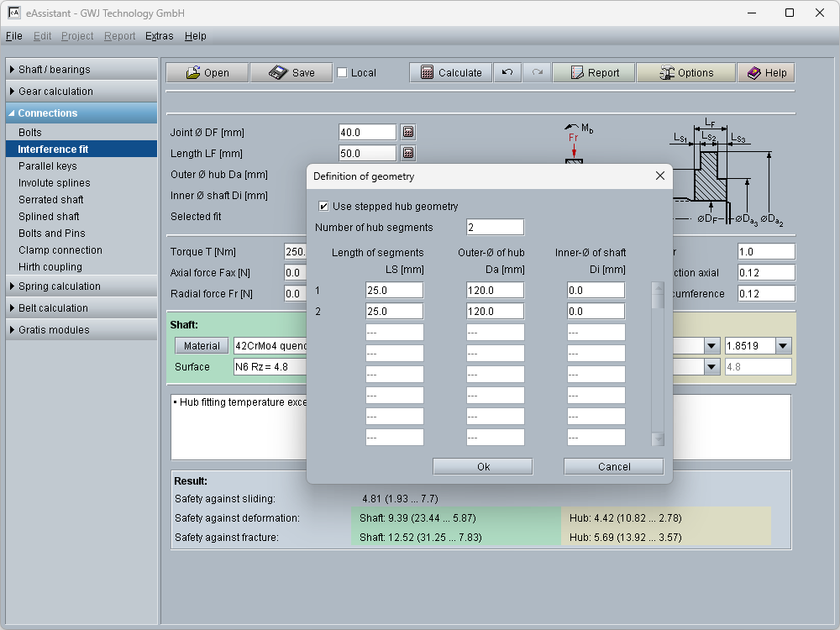Click the undo arrow icon
840x630 pixels.
pos(507,73)
